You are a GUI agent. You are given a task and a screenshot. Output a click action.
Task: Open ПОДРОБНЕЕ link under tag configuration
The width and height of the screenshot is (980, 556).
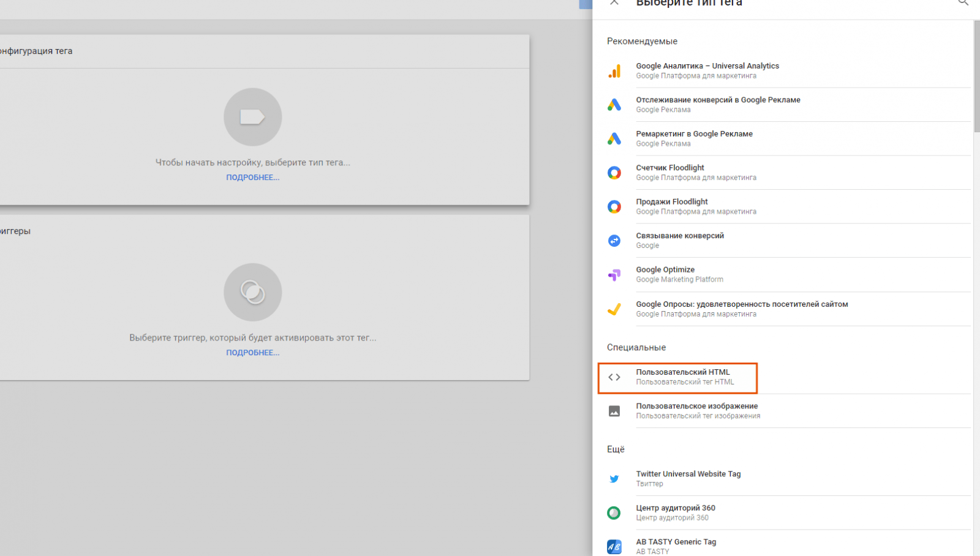click(x=252, y=178)
